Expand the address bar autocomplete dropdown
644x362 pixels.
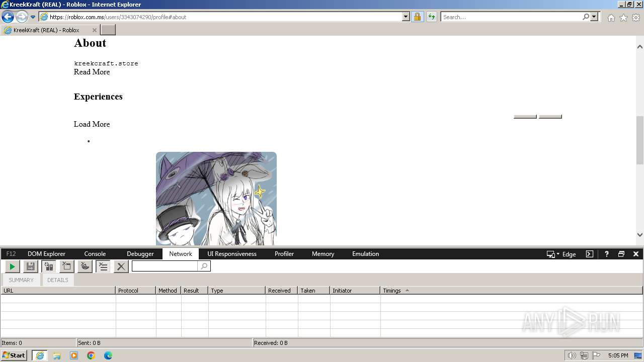(x=406, y=17)
